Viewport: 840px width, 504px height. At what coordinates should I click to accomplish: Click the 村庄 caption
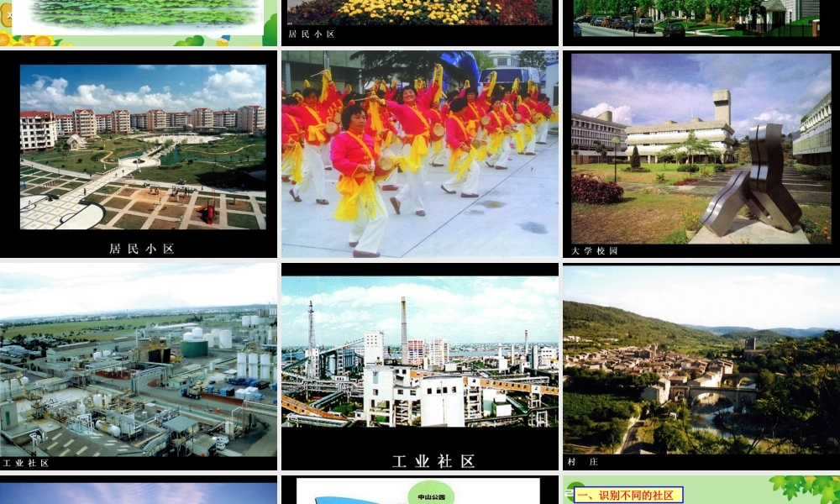coord(582,461)
